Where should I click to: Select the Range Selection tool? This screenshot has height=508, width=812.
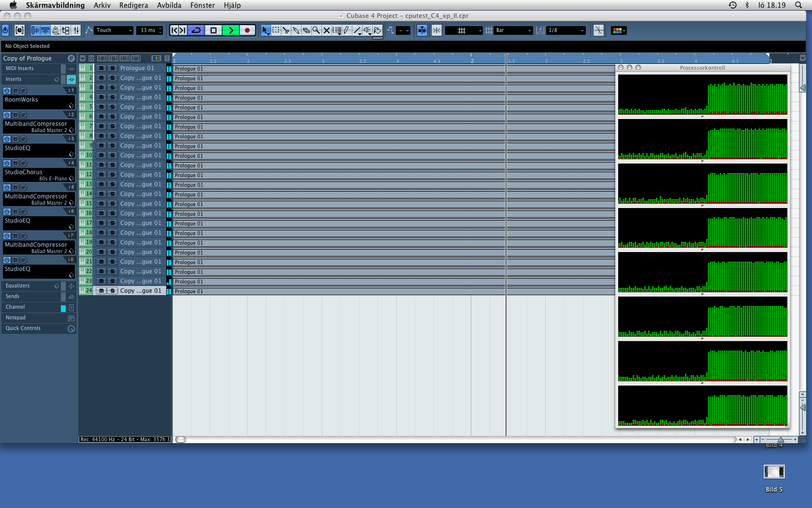pos(275,30)
